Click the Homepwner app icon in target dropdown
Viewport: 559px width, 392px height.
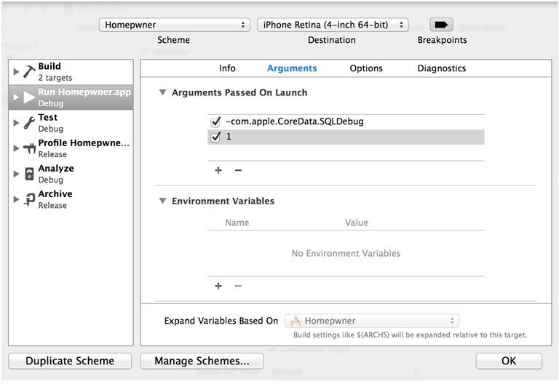coord(296,321)
